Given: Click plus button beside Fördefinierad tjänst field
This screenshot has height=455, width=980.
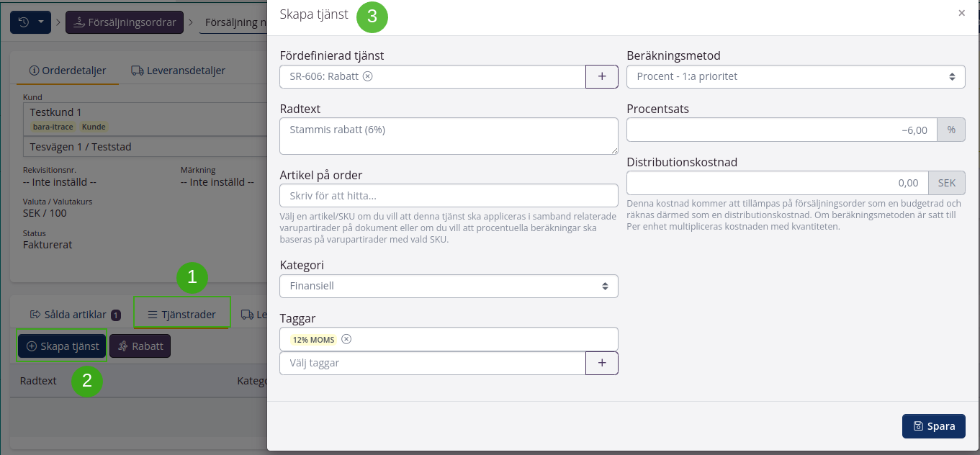Looking at the screenshot, I should tap(602, 76).
